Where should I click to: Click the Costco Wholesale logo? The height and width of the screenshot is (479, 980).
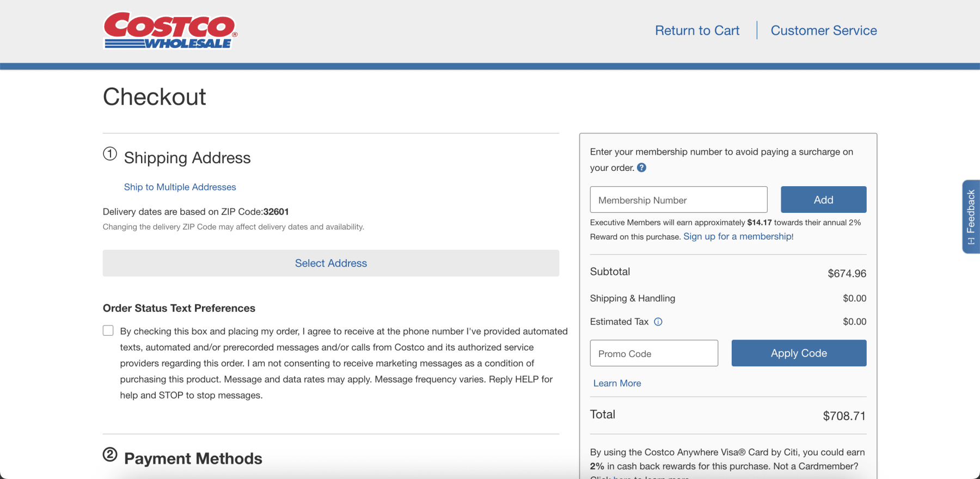pos(170,31)
